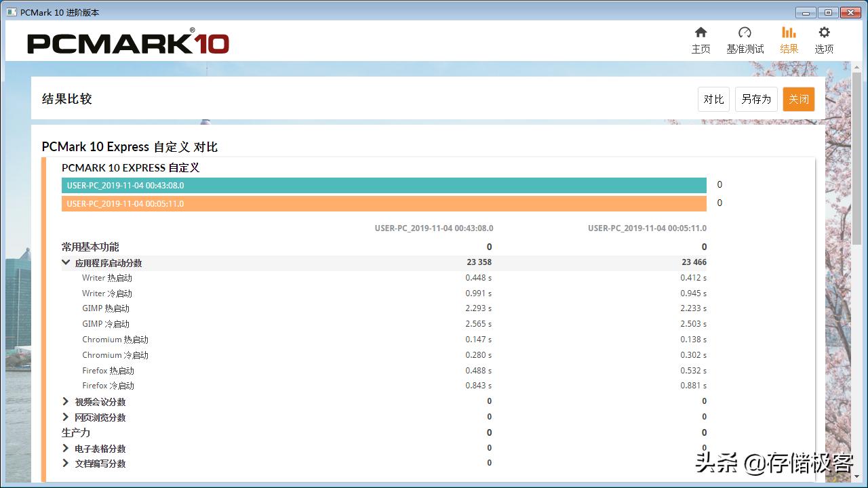The height and width of the screenshot is (488, 868).
Task: Open the 基准测试 benchmark gauge icon
Action: 745,33
